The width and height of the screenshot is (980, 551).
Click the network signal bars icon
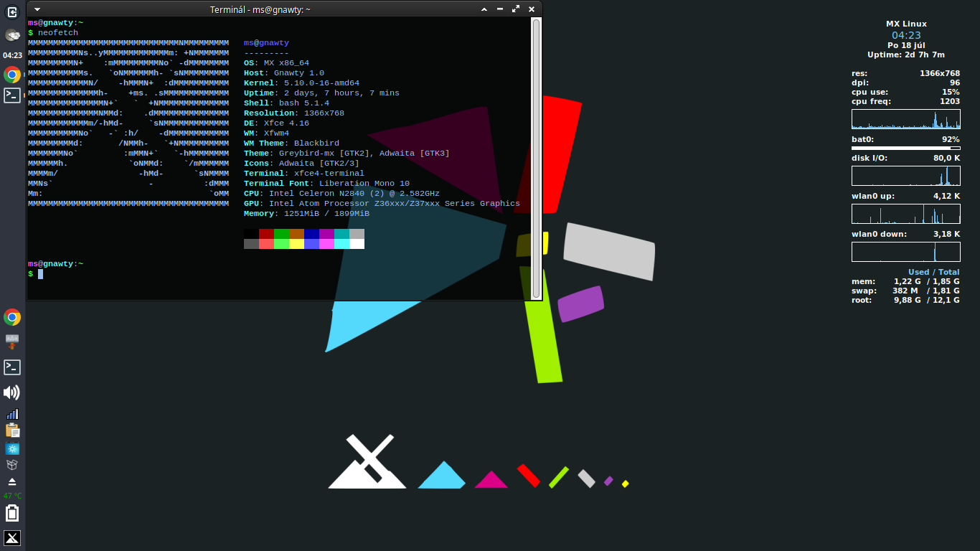click(x=12, y=414)
